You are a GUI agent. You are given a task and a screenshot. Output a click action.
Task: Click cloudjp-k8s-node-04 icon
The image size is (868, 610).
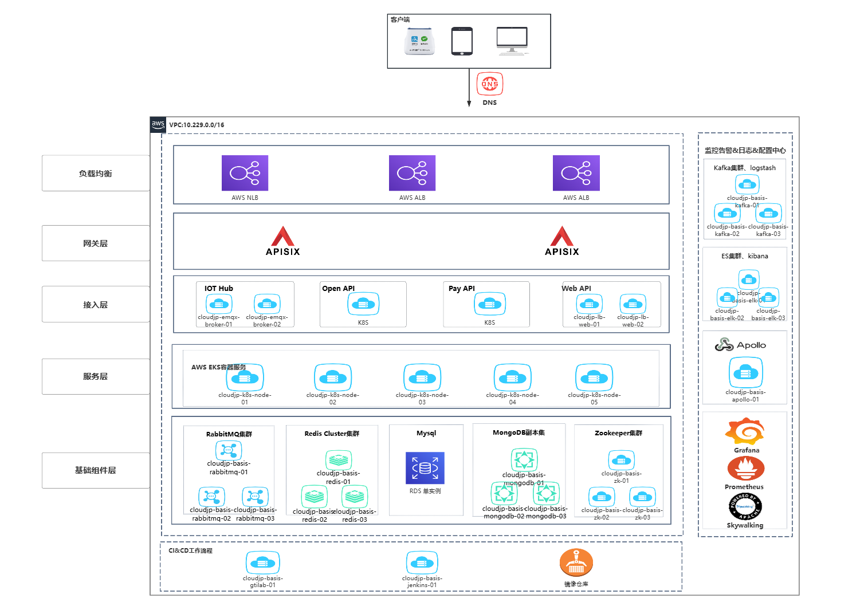pyautogui.click(x=513, y=377)
